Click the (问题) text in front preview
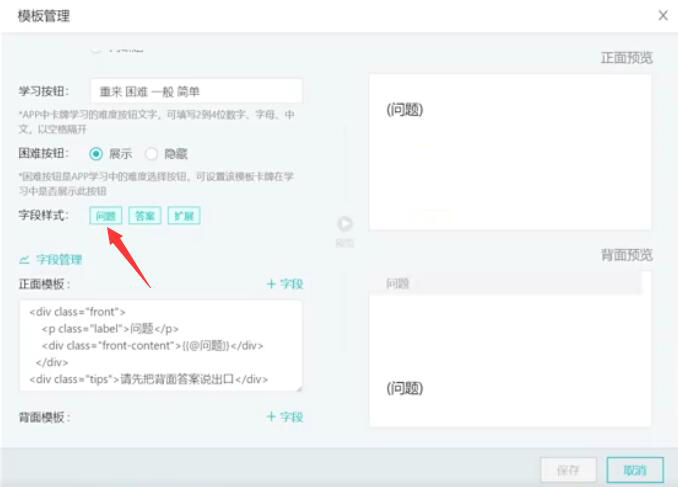Screen dimensions: 678x487 pyautogui.click(x=405, y=110)
